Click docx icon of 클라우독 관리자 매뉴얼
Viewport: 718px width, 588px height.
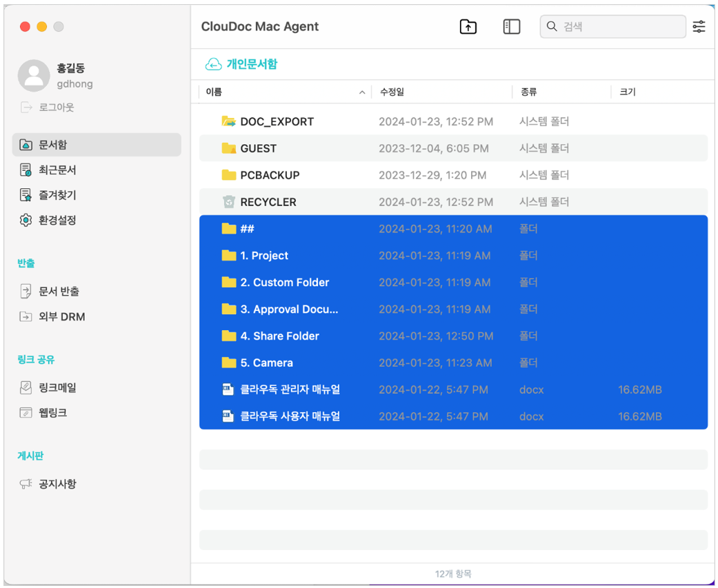[x=228, y=389]
